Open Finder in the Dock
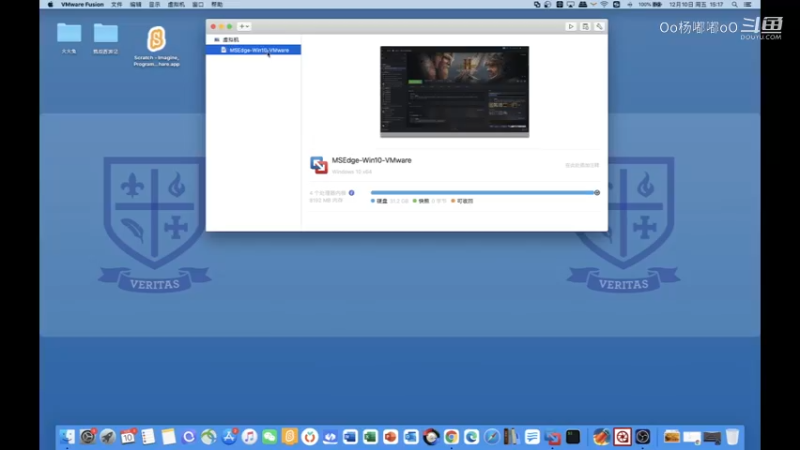This screenshot has height=450, width=800. click(67, 437)
